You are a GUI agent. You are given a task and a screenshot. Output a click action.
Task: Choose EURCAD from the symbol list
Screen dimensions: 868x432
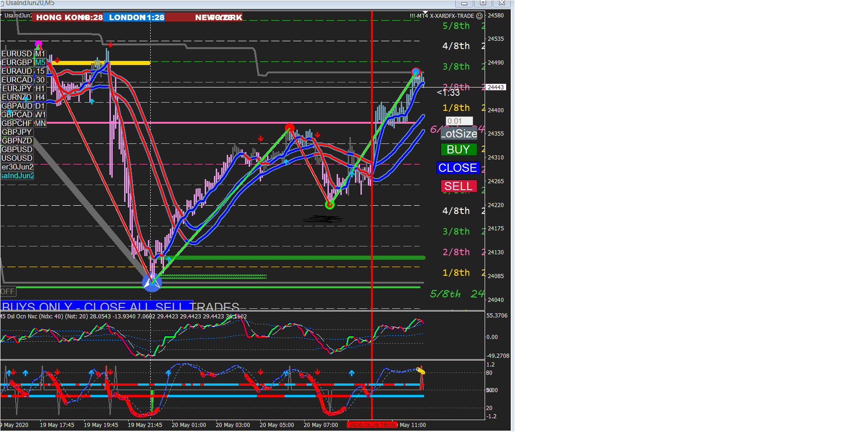point(17,80)
